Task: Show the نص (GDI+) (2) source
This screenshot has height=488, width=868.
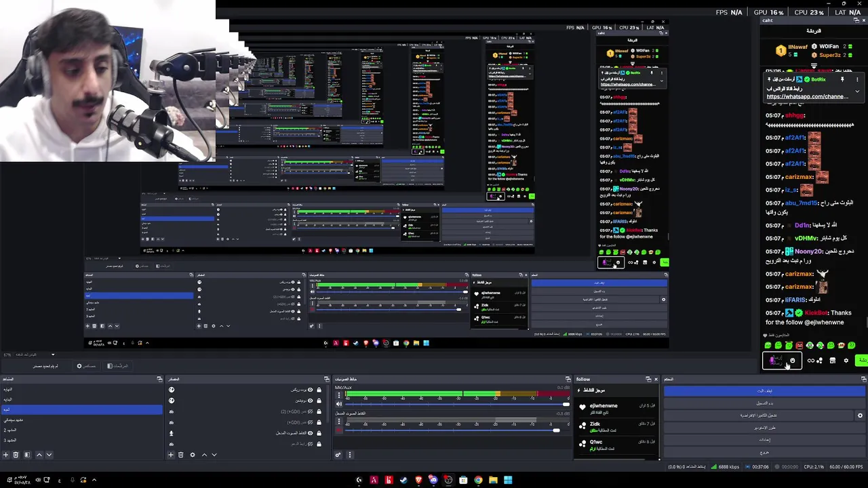Action: (311, 411)
